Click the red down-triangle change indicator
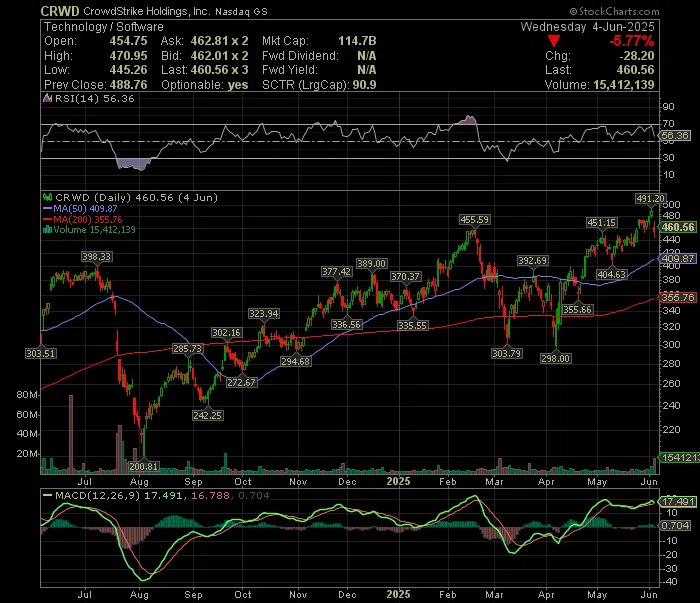The height and width of the screenshot is (603, 700). [x=554, y=42]
